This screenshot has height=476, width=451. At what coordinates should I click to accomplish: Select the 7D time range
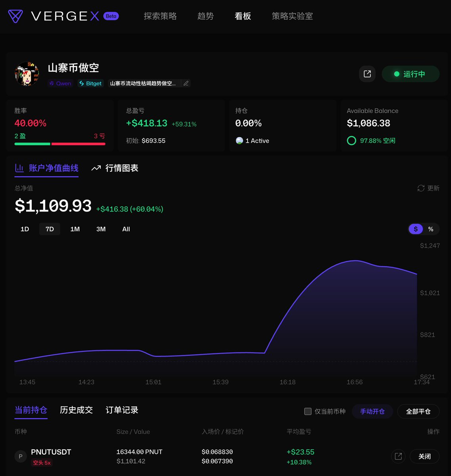(x=50, y=229)
